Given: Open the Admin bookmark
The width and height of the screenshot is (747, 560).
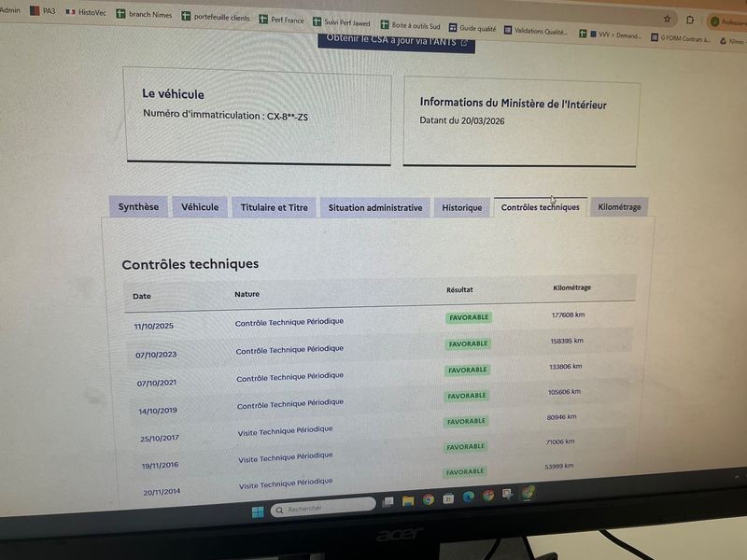Looking at the screenshot, I should coord(10,9).
